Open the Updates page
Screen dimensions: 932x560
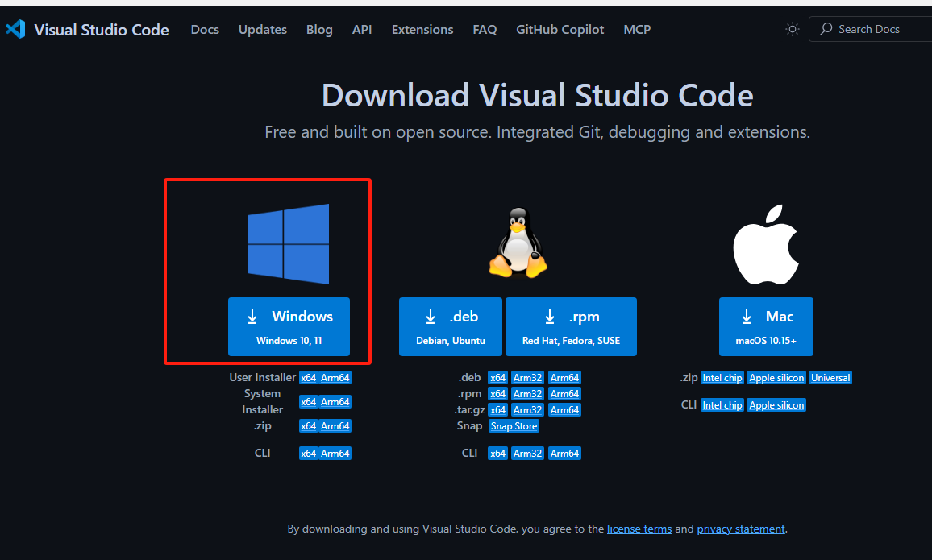[x=263, y=29]
